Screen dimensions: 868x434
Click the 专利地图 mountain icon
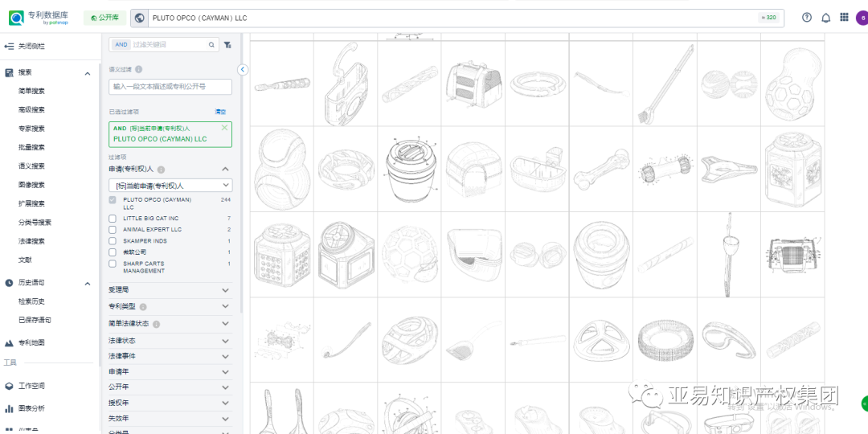coord(9,342)
